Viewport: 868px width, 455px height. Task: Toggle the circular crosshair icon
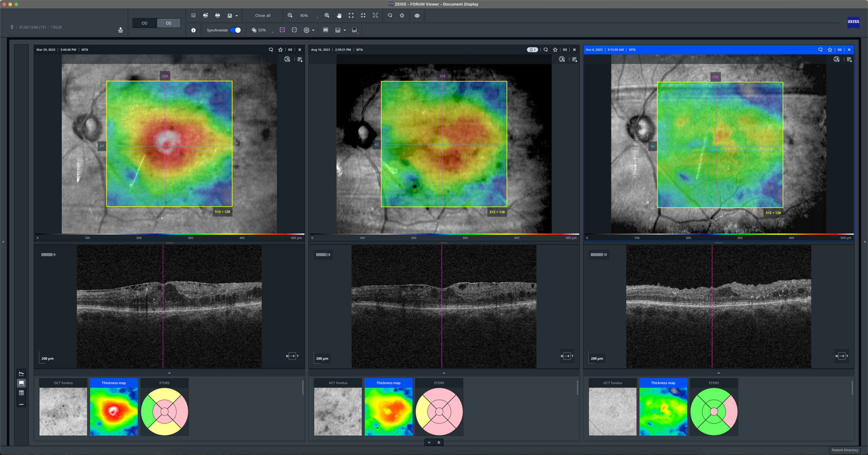[294, 30]
